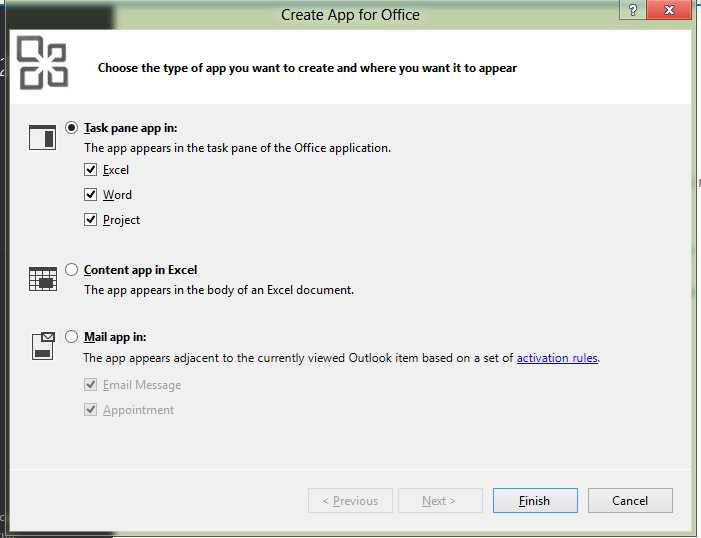This screenshot has width=701, height=538.
Task: Click the task pane app icon
Action: [42, 137]
